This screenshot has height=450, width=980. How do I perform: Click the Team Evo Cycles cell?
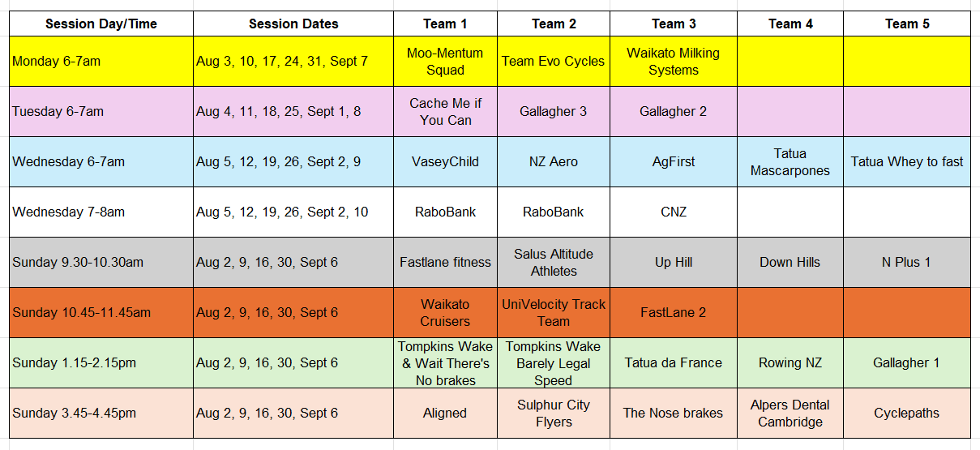[x=554, y=61]
